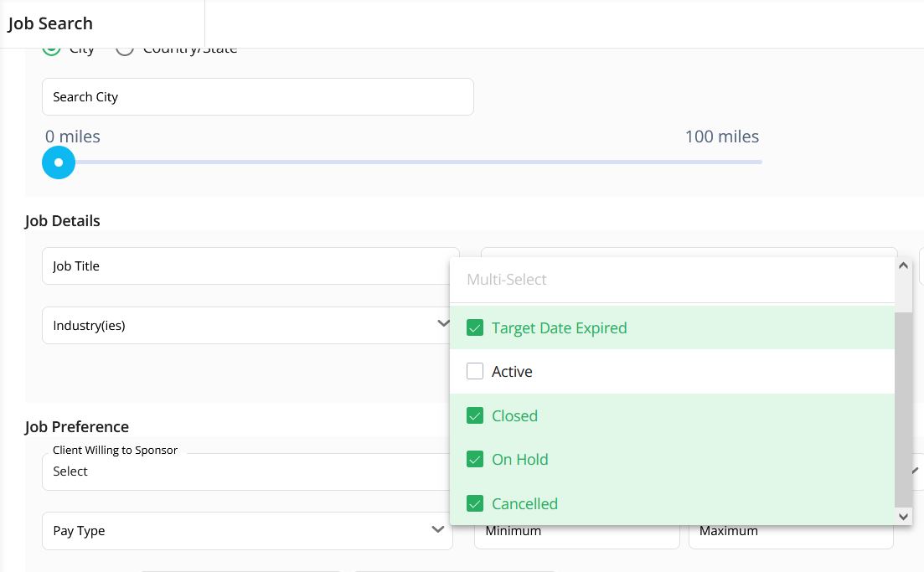Click the status list scrollbar thumb
The image size is (924, 572).
click(903, 409)
